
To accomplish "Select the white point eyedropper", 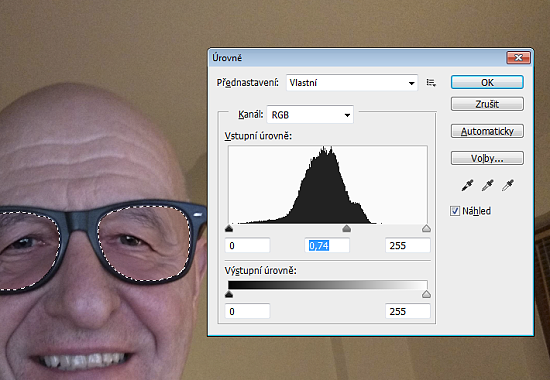I will click(508, 185).
